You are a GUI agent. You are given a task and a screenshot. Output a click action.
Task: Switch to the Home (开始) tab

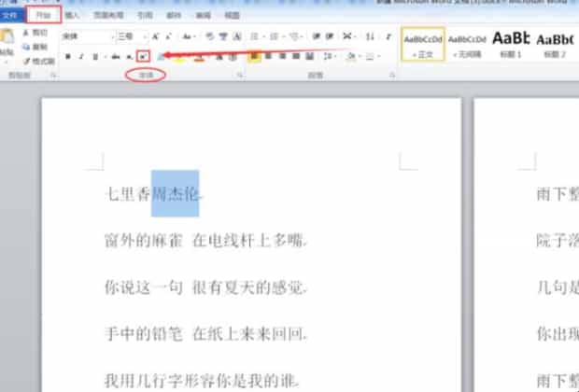pos(44,15)
